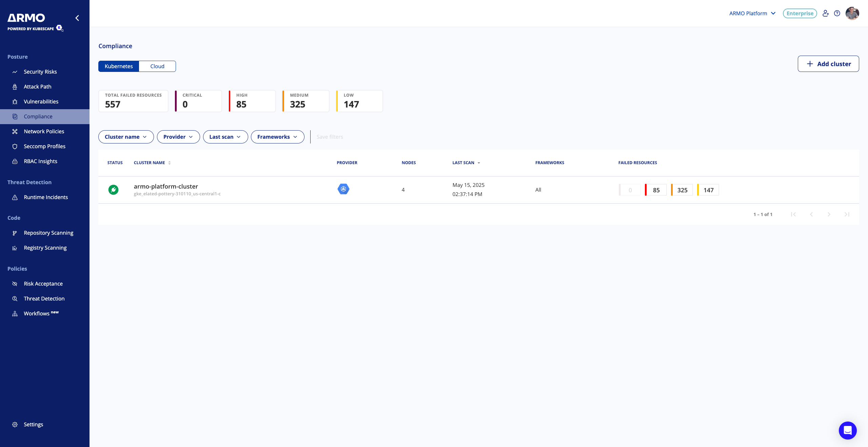The width and height of the screenshot is (868, 447).
Task: Open the armo-platform-cluster link
Action: (x=166, y=187)
